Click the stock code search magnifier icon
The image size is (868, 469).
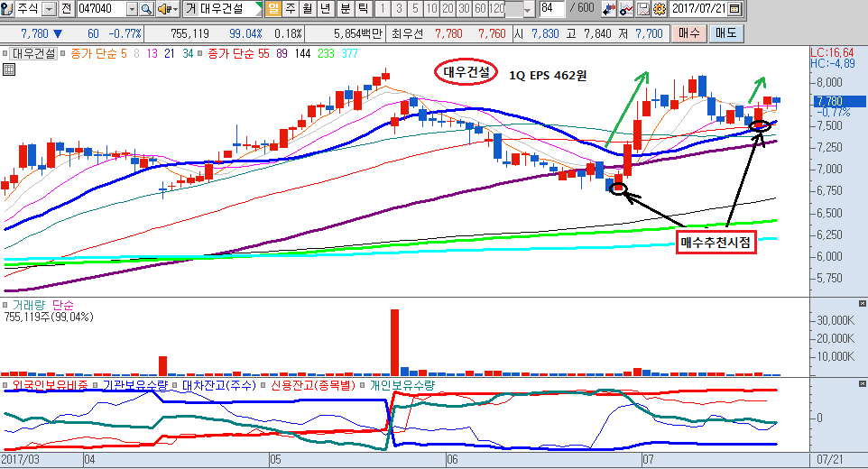coord(146,9)
